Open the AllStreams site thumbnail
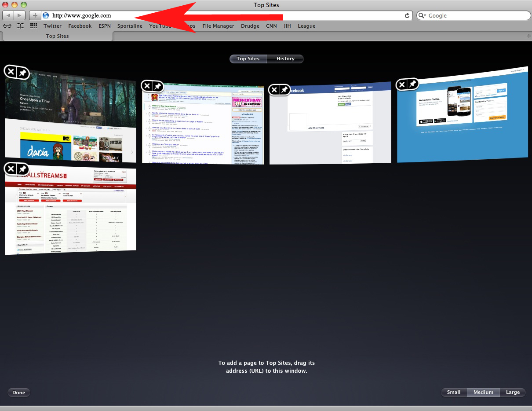Image resolution: width=532 pixels, height=411 pixels. pyautogui.click(x=71, y=211)
